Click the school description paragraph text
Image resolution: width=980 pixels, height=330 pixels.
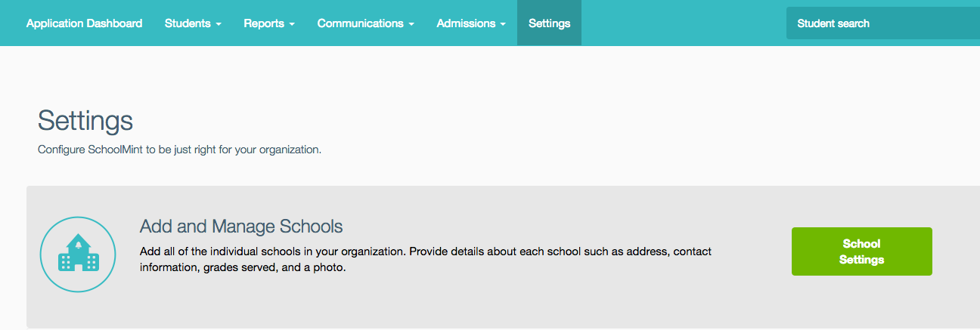[x=426, y=259]
